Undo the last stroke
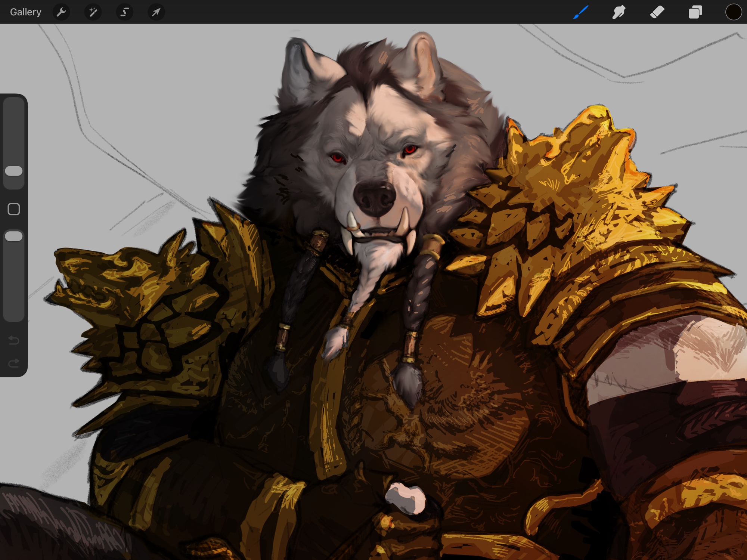This screenshot has height=560, width=747. (x=14, y=340)
